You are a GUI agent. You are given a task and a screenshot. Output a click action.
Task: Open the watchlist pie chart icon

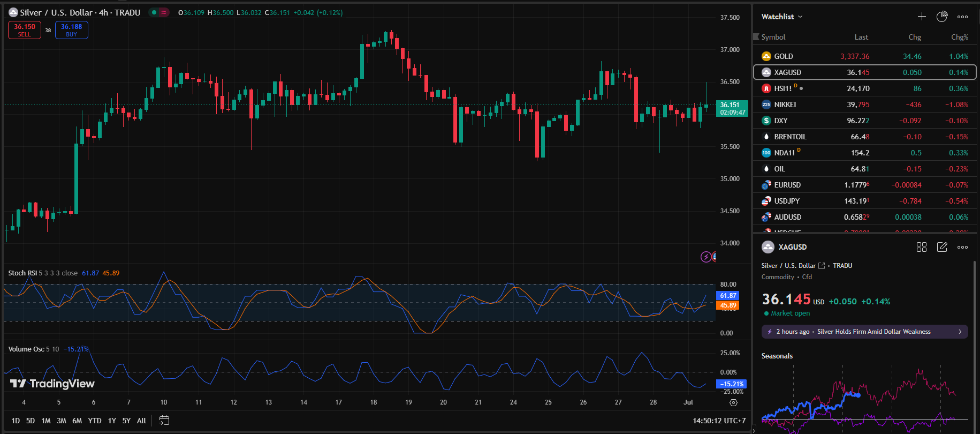(x=942, y=17)
